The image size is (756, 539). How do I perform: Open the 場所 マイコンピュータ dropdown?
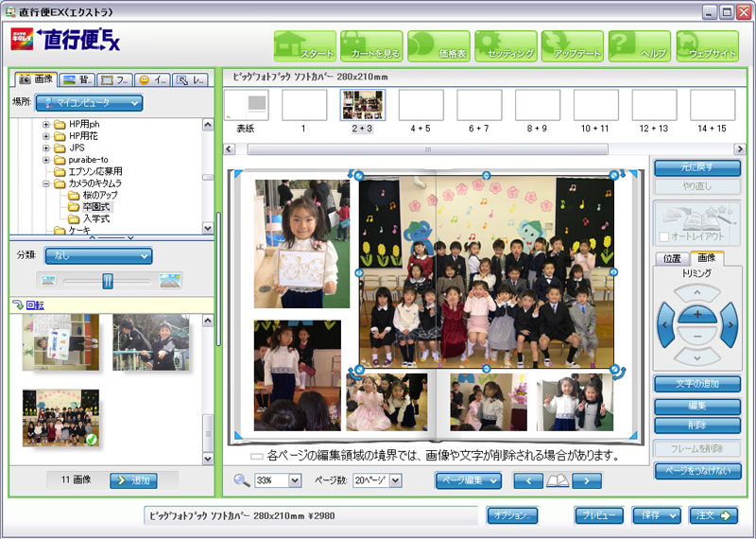(89, 102)
